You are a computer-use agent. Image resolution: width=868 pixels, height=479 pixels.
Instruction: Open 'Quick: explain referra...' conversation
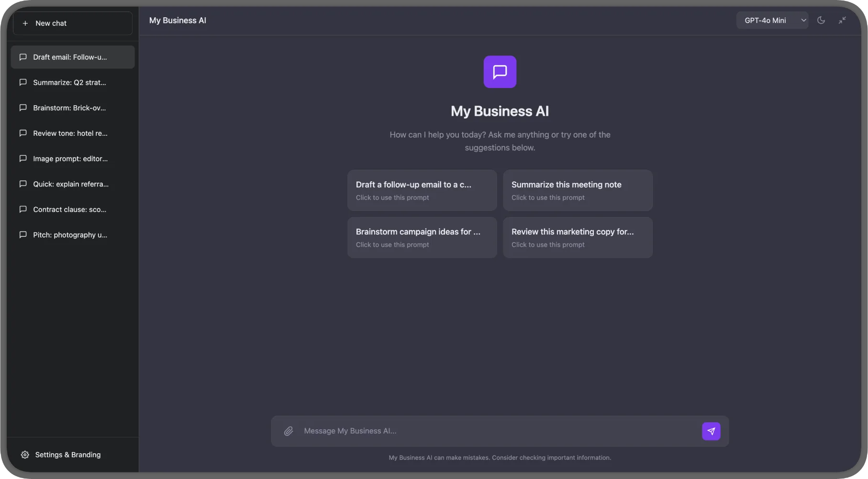(x=73, y=184)
